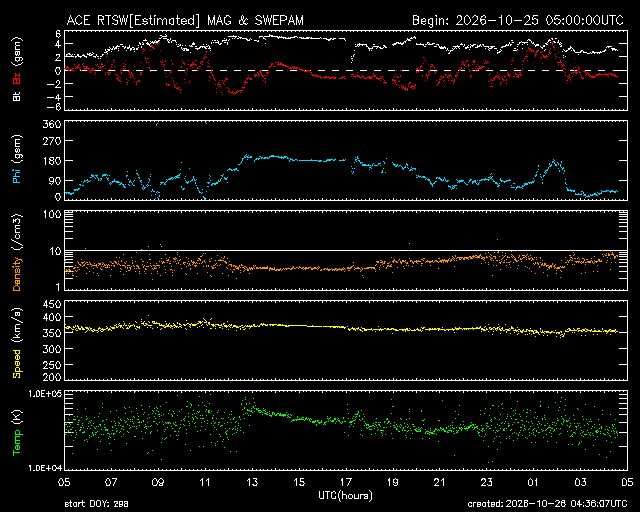640x512 pixels.
Task: Click the '450' tick on Speed axis
Action: 52,305
